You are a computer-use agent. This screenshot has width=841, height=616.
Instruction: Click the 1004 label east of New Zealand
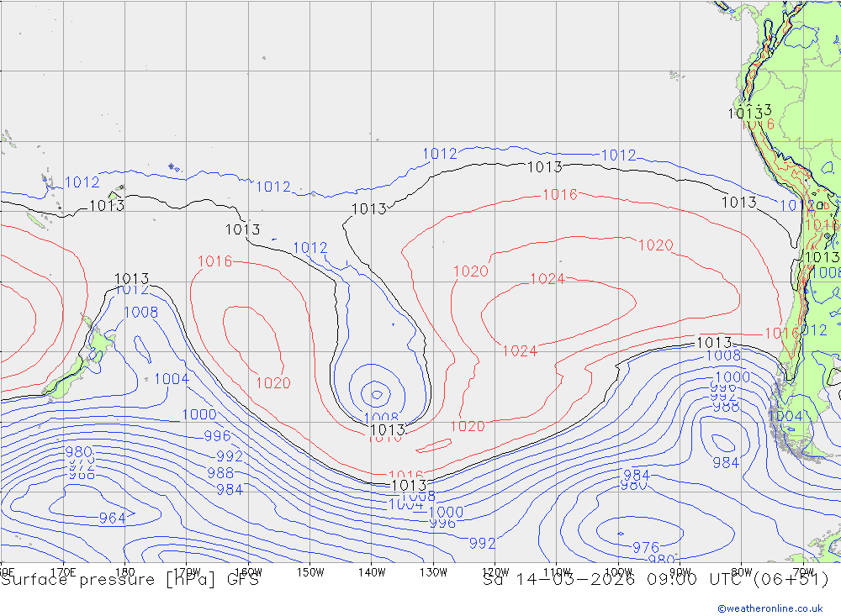pyautogui.click(x=172, y=379)
